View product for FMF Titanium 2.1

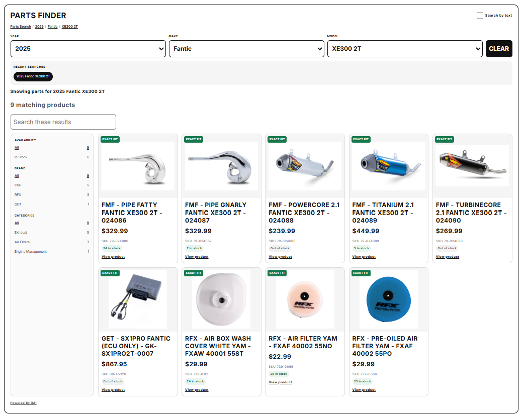(x=364, y=257)
